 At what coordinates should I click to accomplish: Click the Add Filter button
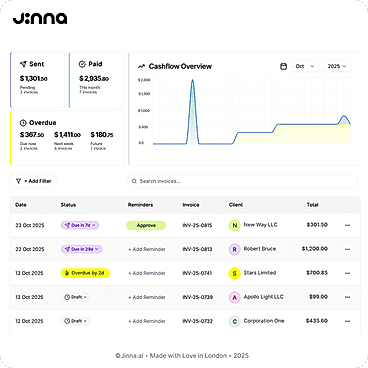(x=33, y=181)
